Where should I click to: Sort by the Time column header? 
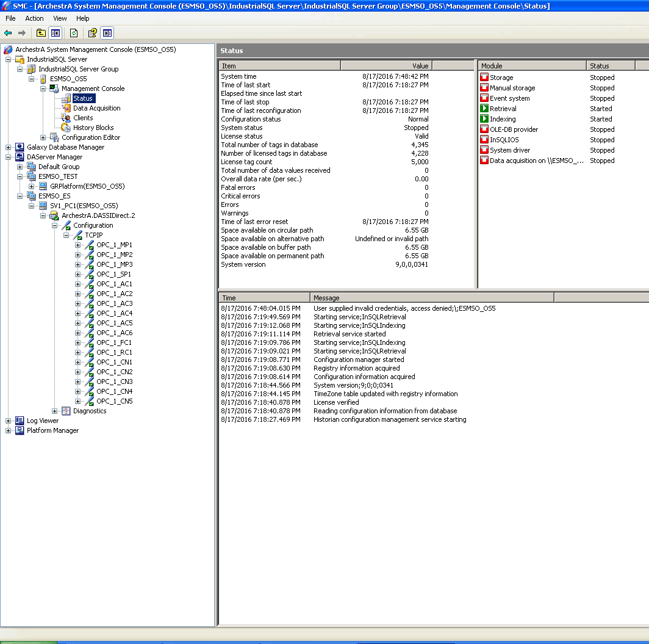point(265,297)
